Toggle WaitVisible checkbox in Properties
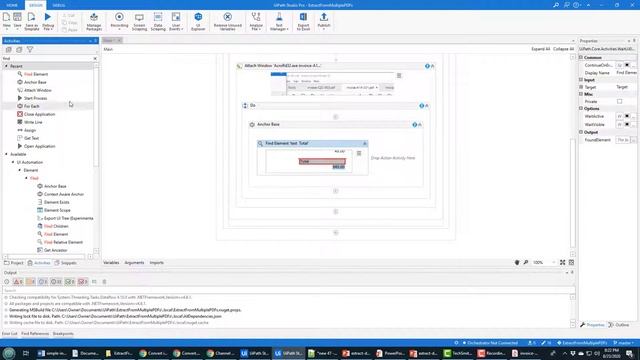The width and height of the screenshot is (640, 360). point(627,124)
